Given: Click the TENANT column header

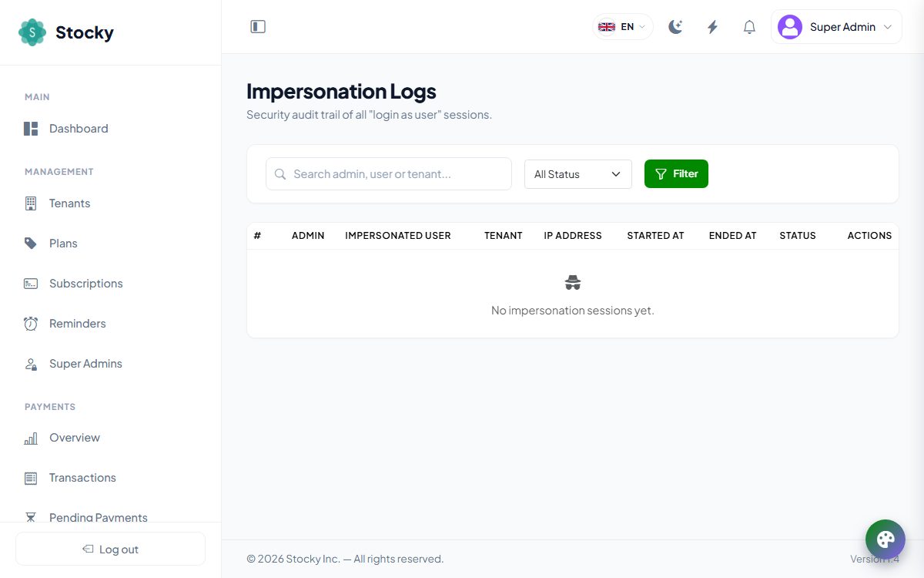Looking at the screenshot, I should pyautogui.click(x=504, y=236).
